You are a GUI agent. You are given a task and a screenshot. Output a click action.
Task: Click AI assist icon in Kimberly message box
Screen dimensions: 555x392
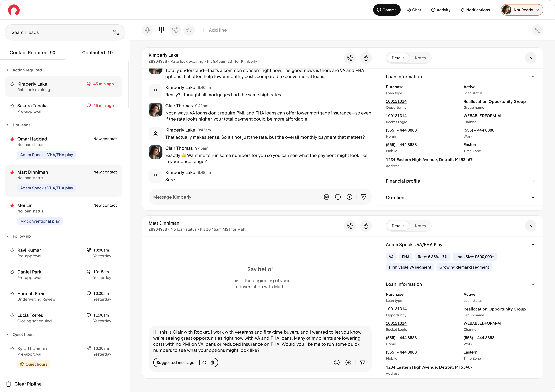click(x=326, y=197)
